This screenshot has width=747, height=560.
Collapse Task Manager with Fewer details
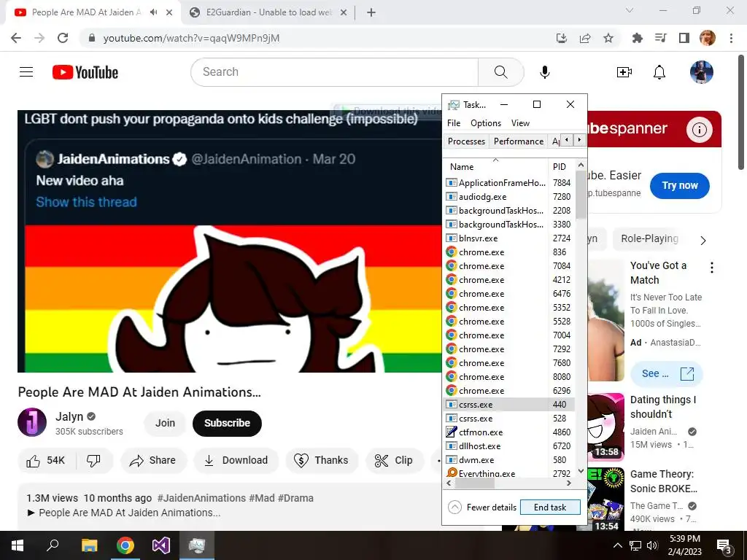coord(482,507)
